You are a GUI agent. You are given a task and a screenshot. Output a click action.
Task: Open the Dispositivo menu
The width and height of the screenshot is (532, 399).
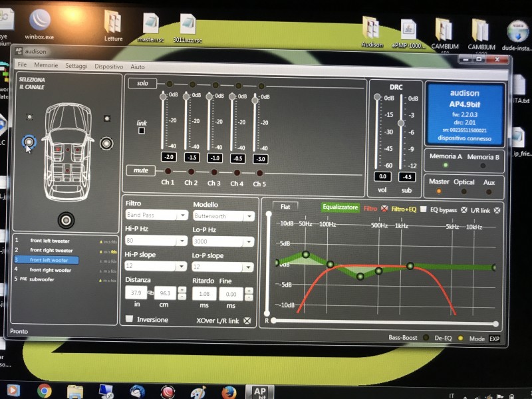[108, 66]
